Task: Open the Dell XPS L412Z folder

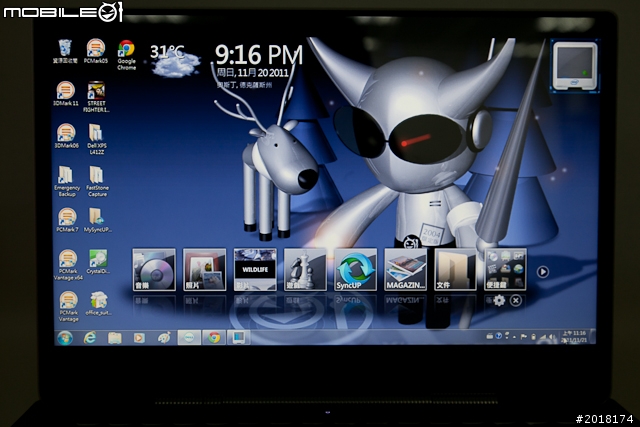Action: tap(96, 139)
